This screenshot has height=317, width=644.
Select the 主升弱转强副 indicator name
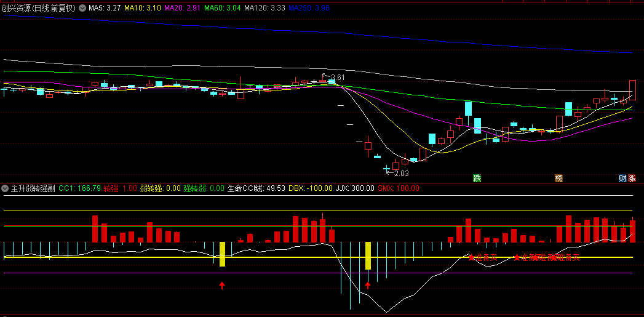(x=33, y=188)
